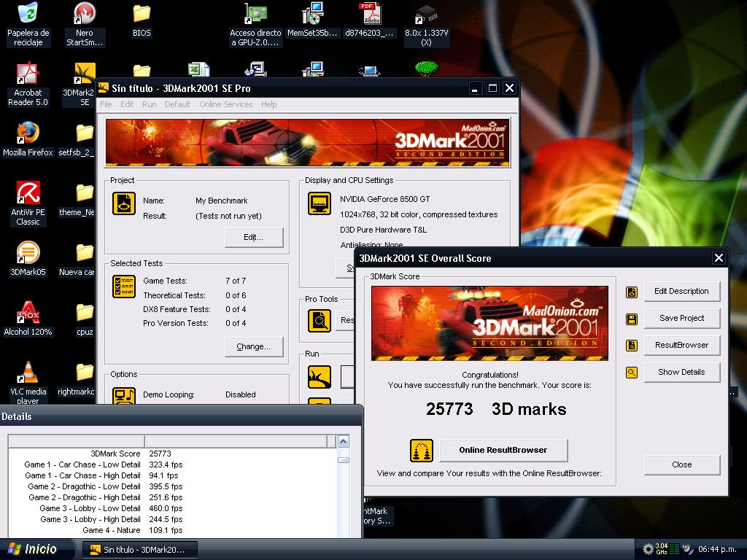The image size is (747, 560).
Task: Click the Inicio start button
Action: (37, 549)
